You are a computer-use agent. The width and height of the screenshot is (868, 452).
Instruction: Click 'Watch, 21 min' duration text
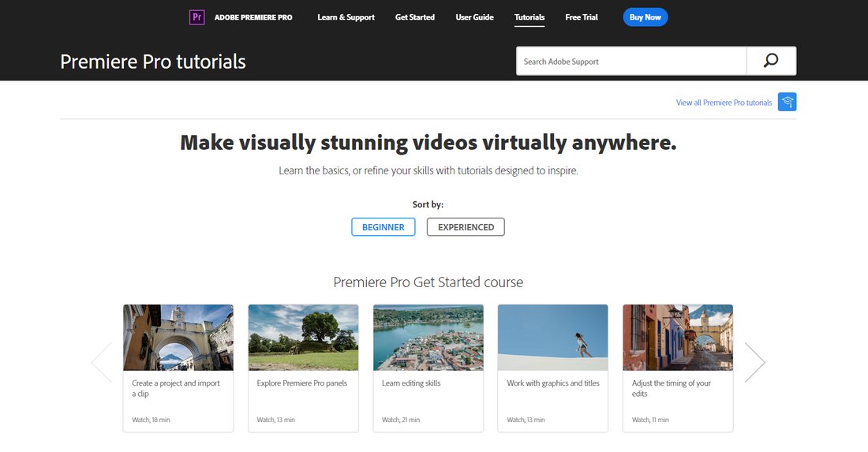[401, 420]
